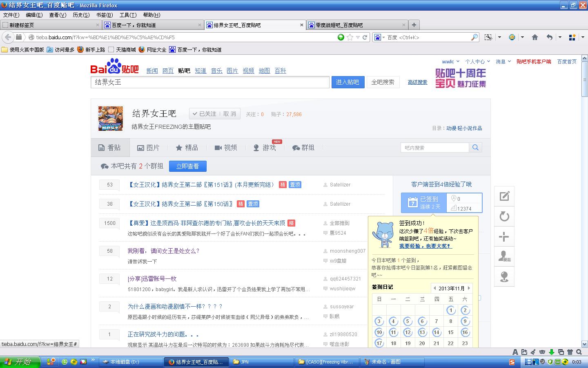588x368 pixels.
Task: Click the mask private mode icon in the add-on bar
Action: [x=542, y=352]
